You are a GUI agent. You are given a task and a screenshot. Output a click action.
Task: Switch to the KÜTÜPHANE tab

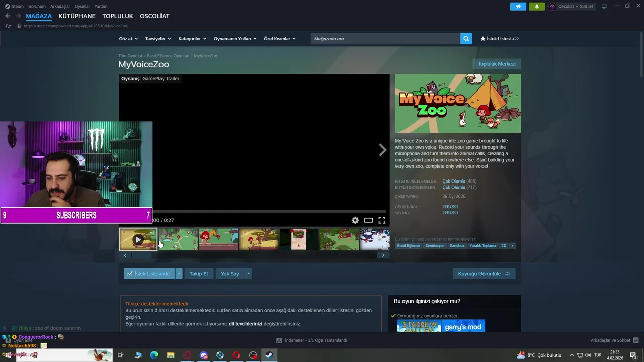pyautogui.click(x=77, y=16)
